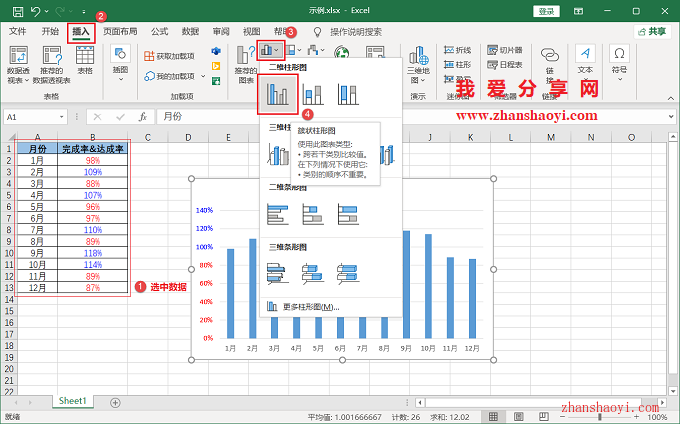Open the 公式 tab
This screenshot has width=680, height=424.
(x=159, y=31)
